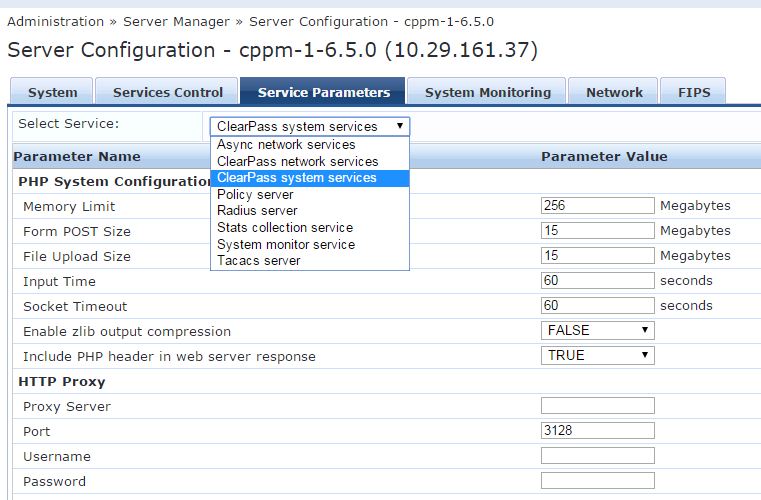The height and width of the screenshot is (500, 761).
Task: Click the Memory Limit input field
Action: (x=597, y=206)
